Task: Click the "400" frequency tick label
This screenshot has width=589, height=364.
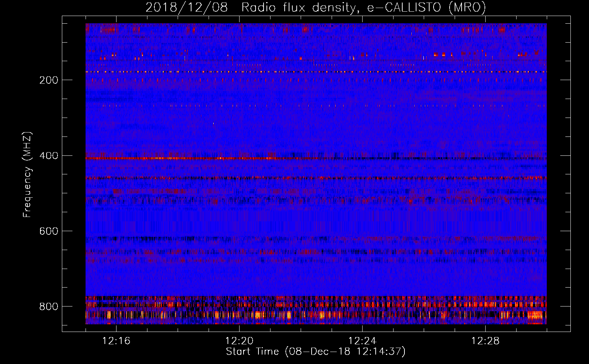Action: (48, 156)
